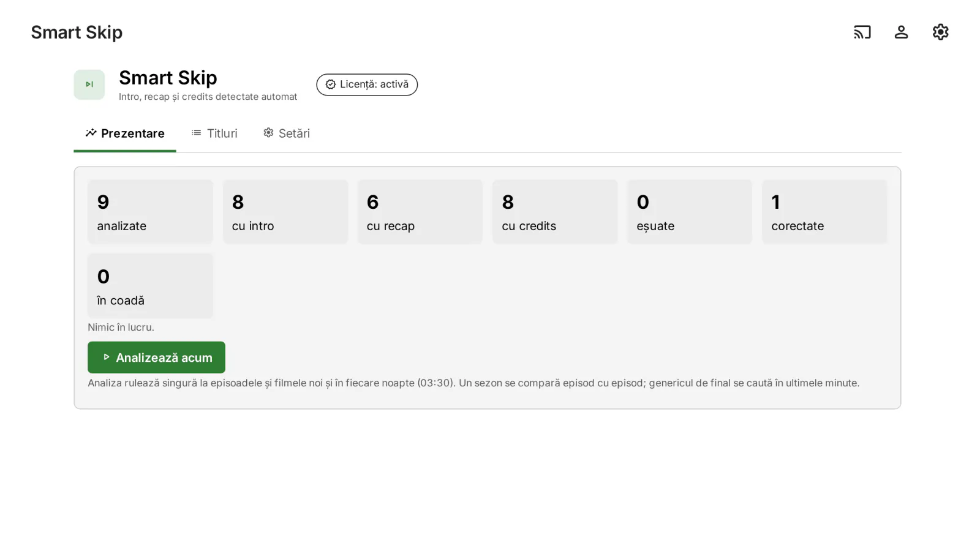Start analysis with Analizează acum button

click(x=156, y=358)
